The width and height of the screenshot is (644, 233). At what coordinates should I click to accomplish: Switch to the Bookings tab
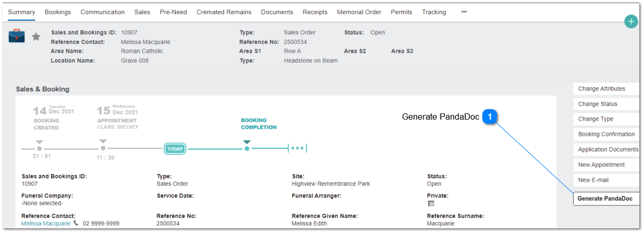58,12
